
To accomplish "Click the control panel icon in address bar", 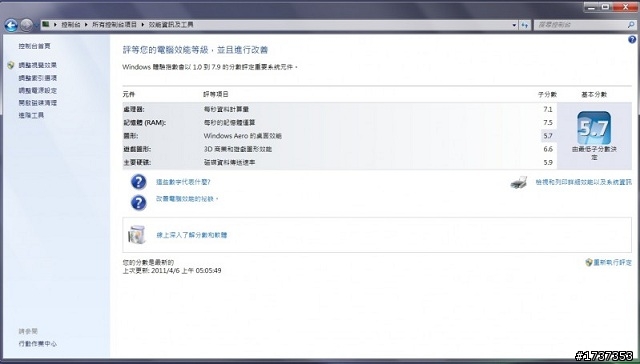I will pos(46,24).
